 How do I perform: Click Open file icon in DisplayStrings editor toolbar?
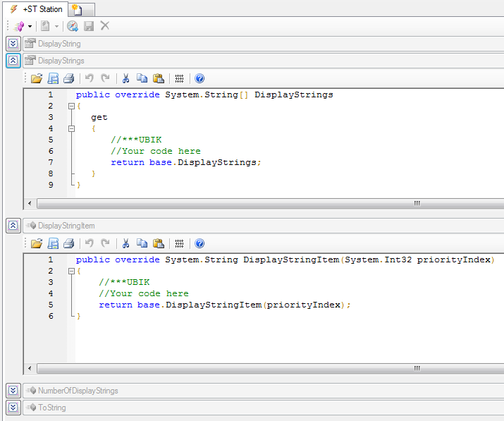pos(37,78)
